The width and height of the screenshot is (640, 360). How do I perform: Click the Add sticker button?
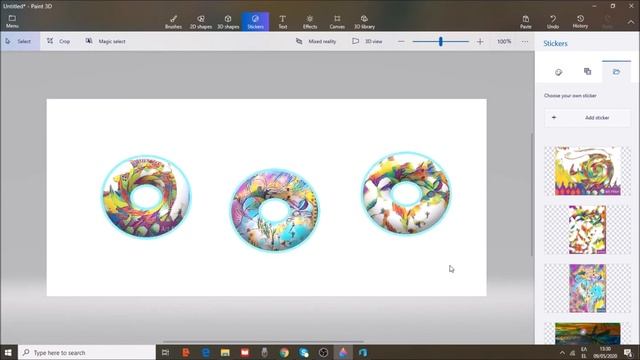click(587, 118)
